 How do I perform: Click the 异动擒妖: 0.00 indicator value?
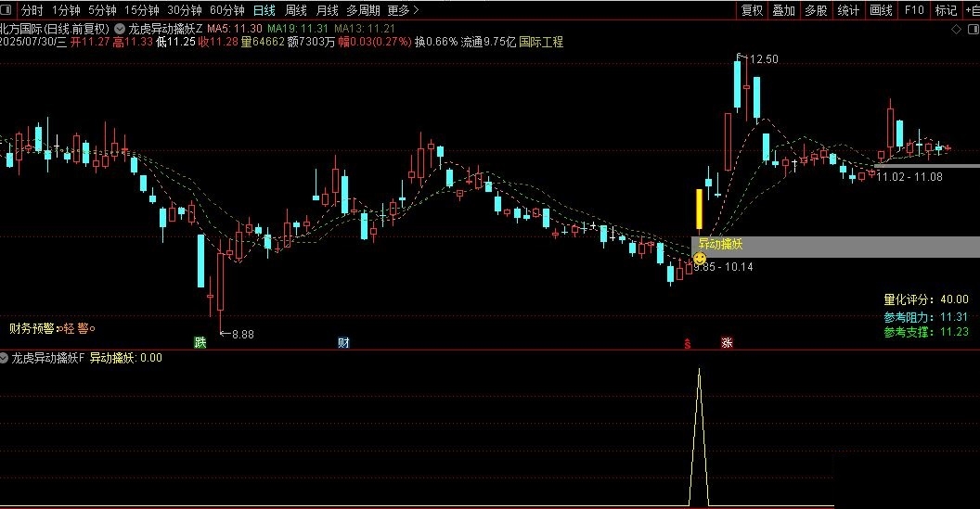click(125, 358)
